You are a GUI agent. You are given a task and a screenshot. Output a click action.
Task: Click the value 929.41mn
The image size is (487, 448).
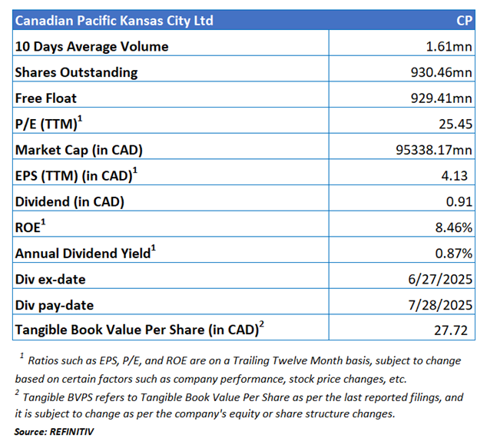pos(442,98)
